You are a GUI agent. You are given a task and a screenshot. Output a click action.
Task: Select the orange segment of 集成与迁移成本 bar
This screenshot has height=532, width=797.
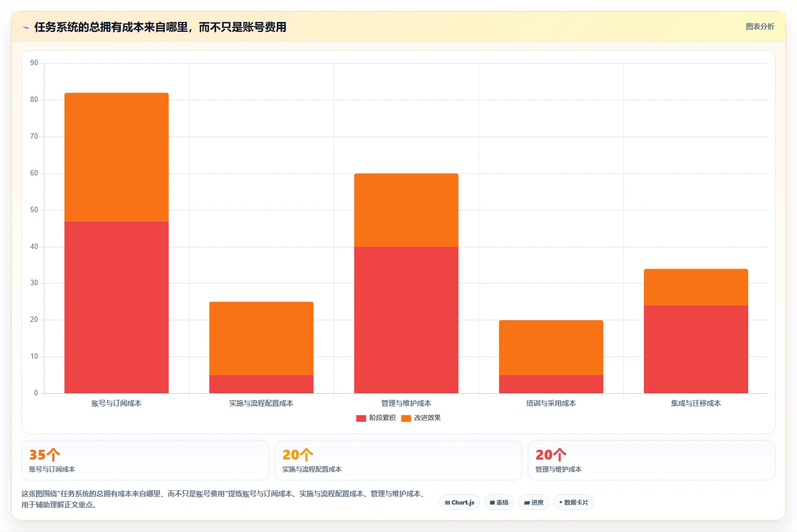click(x=696, y=287)
